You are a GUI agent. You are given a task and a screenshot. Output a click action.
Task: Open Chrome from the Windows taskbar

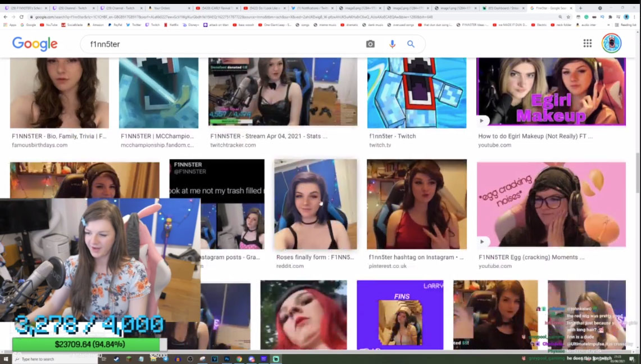pos(239,359)
